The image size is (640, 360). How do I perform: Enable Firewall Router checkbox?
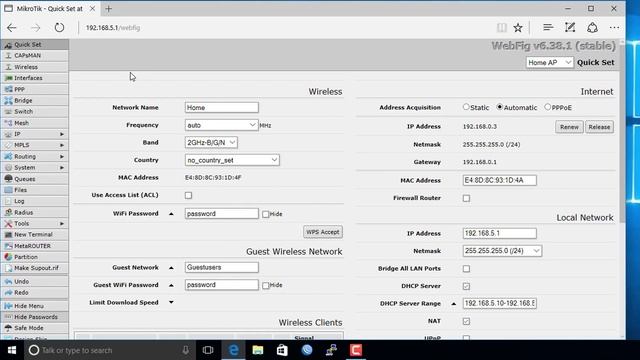pos(466,198)
